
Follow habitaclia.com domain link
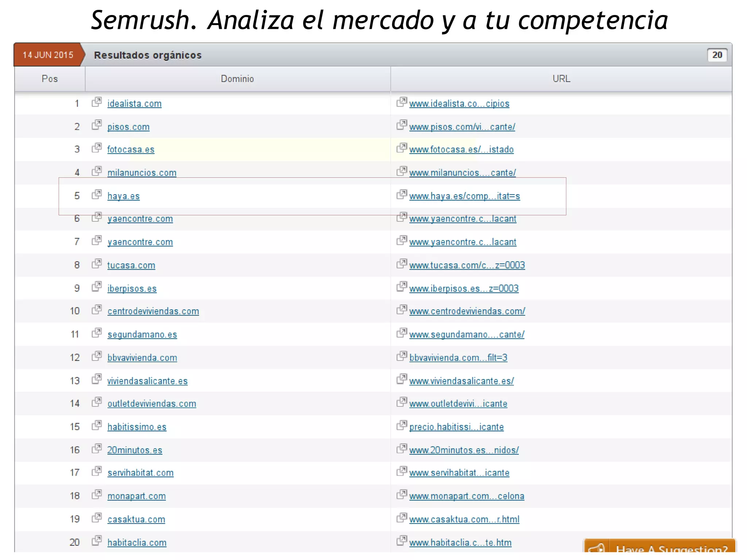coord(137,543)
